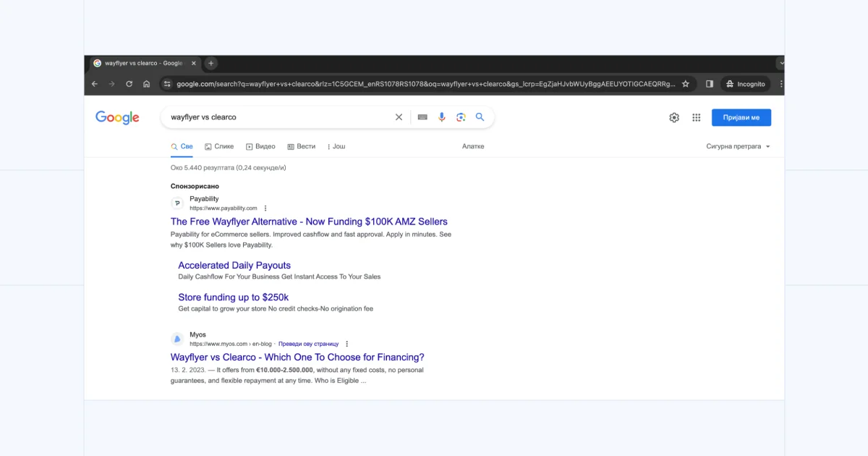
Task: Click the Myos site name text
Action: tap(197, 334)
